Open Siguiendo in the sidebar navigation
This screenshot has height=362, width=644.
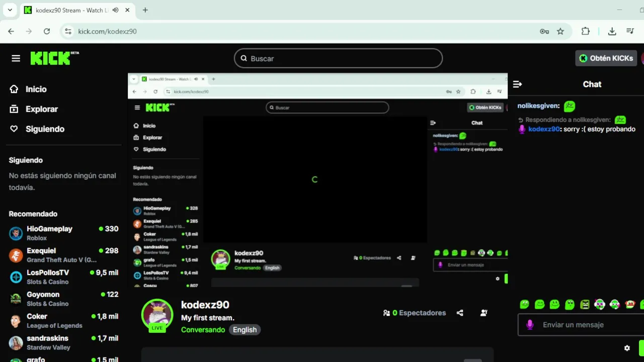tap(45, 129)
